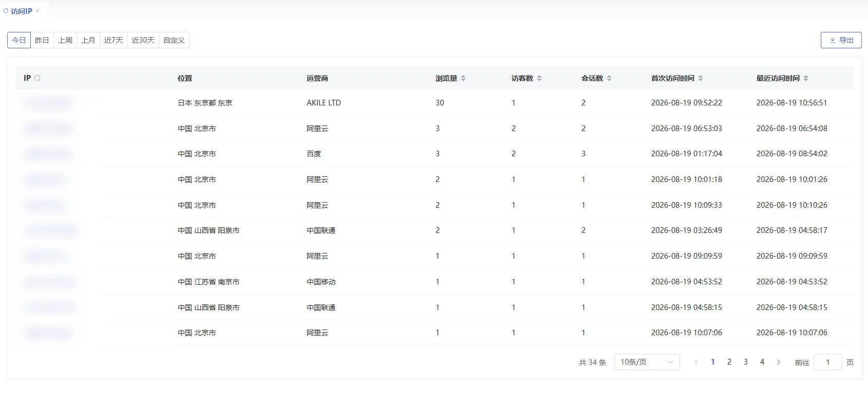
Task: Click the 2026-08-19 08:54:02 last visit cell
Action: (x=792, y=154)
